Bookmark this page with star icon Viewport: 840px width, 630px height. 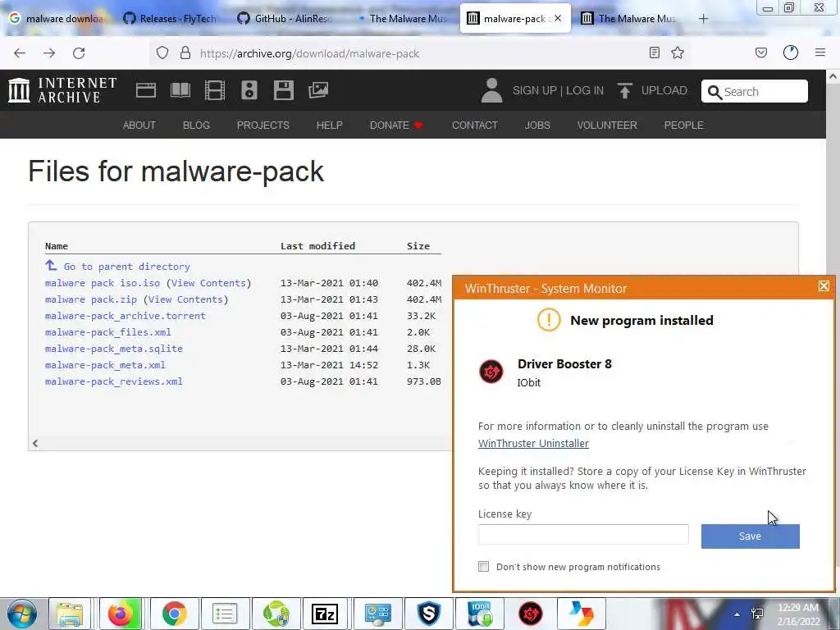coord(678,52)
